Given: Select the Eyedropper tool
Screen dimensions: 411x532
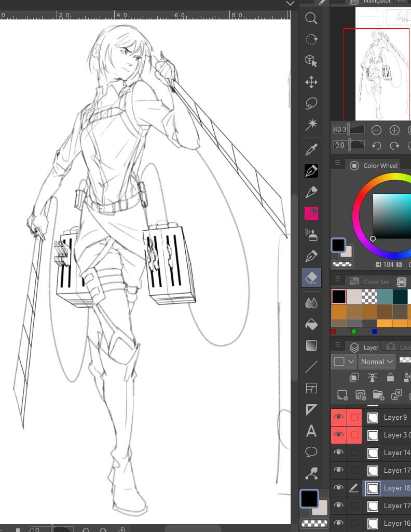Looking at the screenshot, I should pyautogui.click(x=311, y=150).
